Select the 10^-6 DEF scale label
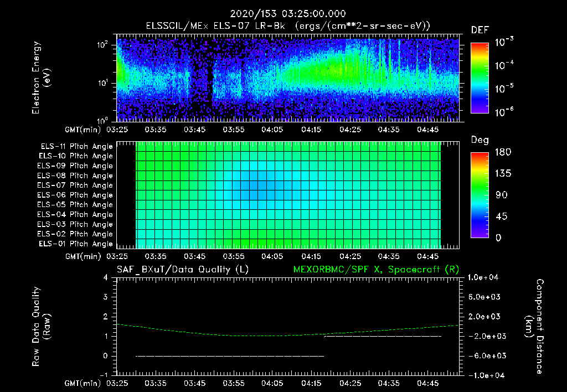Viewport: 567px width, 392px height. coord(504,112)
